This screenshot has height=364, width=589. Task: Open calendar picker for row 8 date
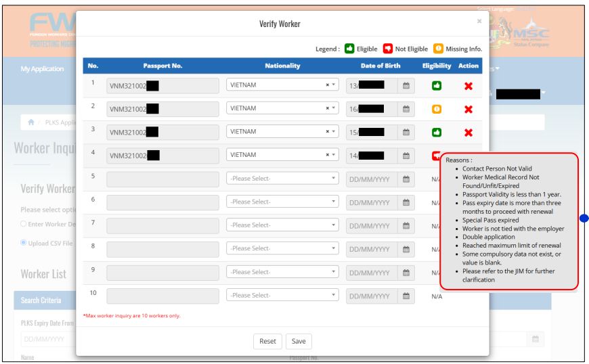point(406,249)
